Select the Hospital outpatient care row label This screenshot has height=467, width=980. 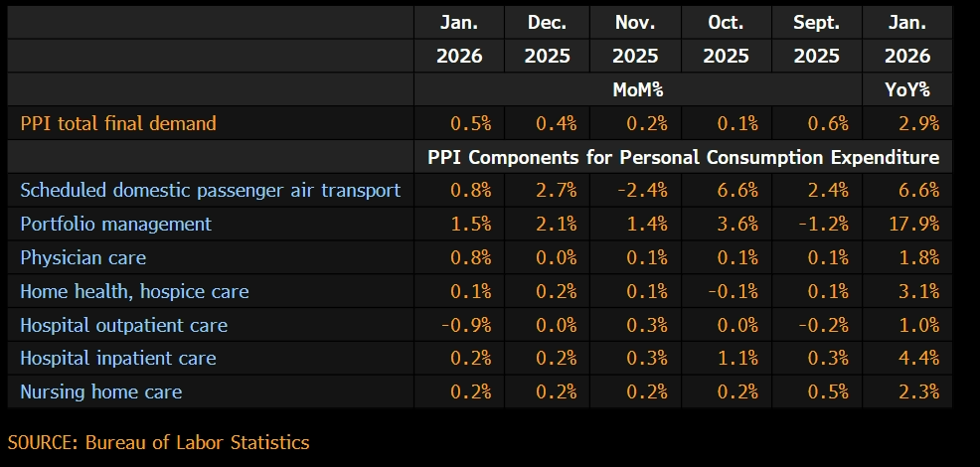click(124, 325)
